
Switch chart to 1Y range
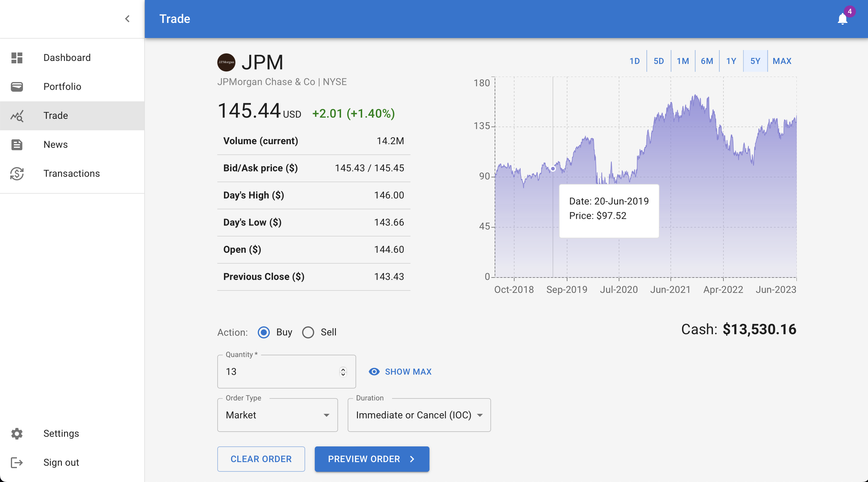(x=731, y=61)
